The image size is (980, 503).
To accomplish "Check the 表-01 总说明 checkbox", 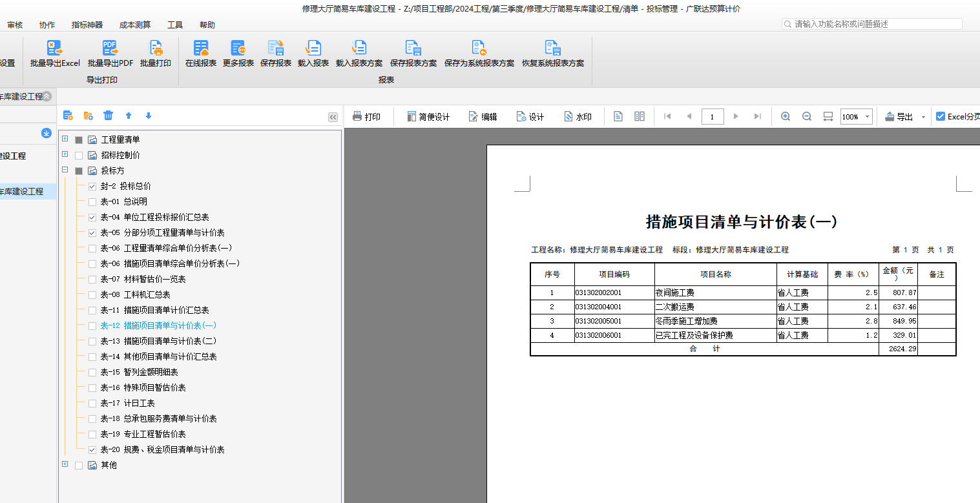I will 92,201.
